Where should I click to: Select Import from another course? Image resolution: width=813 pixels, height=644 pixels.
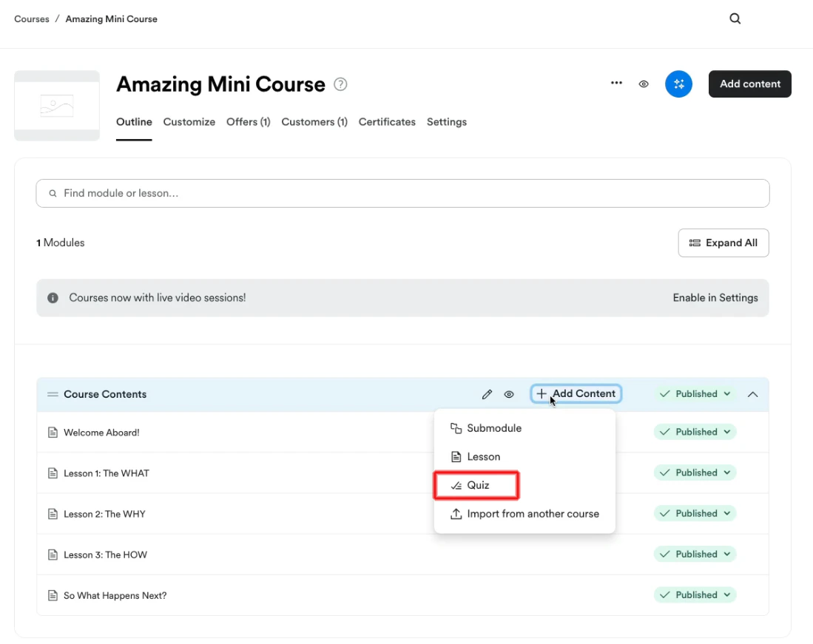[524, 513]
